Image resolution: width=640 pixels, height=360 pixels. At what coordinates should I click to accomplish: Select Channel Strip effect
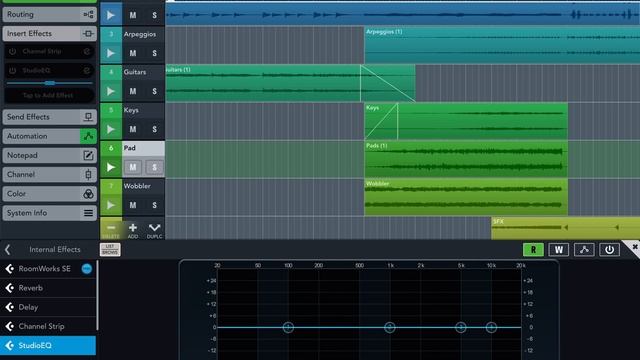point(48,326)
